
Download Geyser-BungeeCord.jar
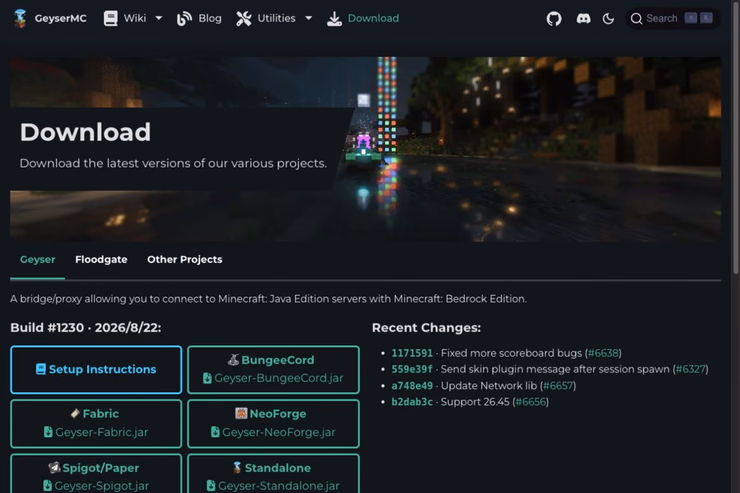(273, 369)
